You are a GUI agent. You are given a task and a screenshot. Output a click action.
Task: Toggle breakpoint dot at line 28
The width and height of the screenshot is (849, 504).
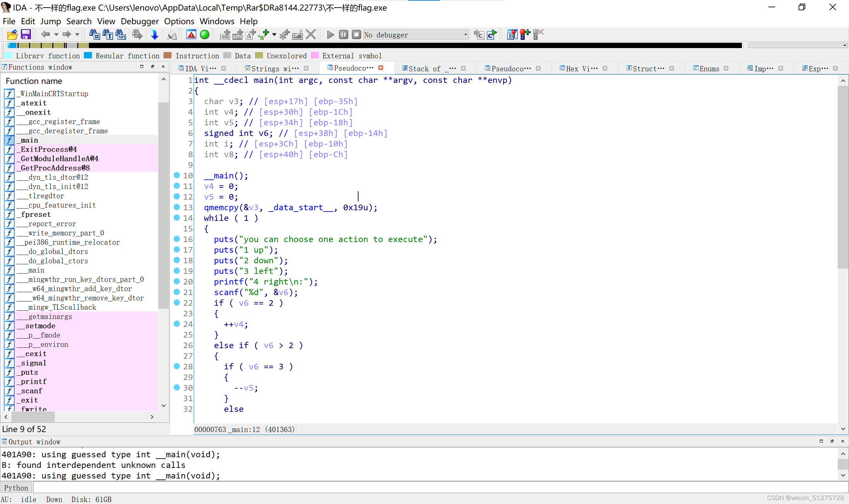[x=176, y=366]
